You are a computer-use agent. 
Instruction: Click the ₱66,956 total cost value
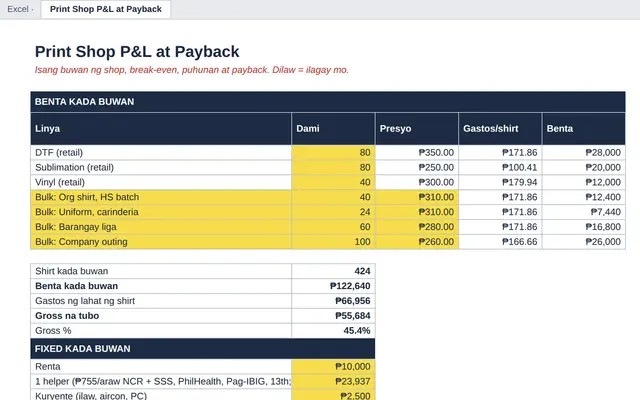pyautogui.click(x=333, y=301)
